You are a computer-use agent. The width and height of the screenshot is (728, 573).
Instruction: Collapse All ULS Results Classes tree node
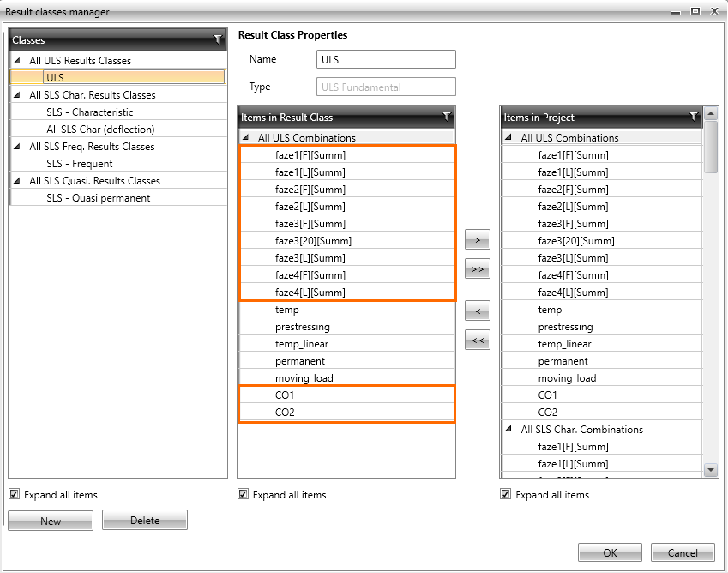coord(17,61)
